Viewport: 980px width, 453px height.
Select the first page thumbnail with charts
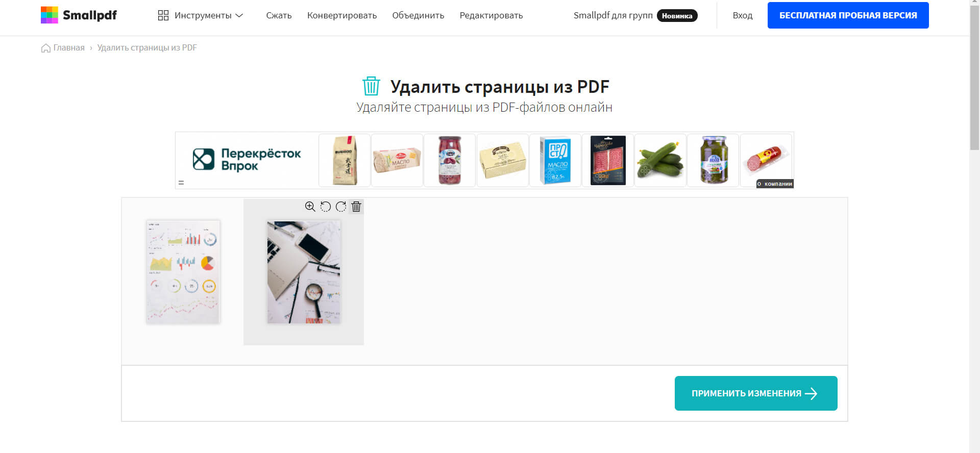pos(183,272)
